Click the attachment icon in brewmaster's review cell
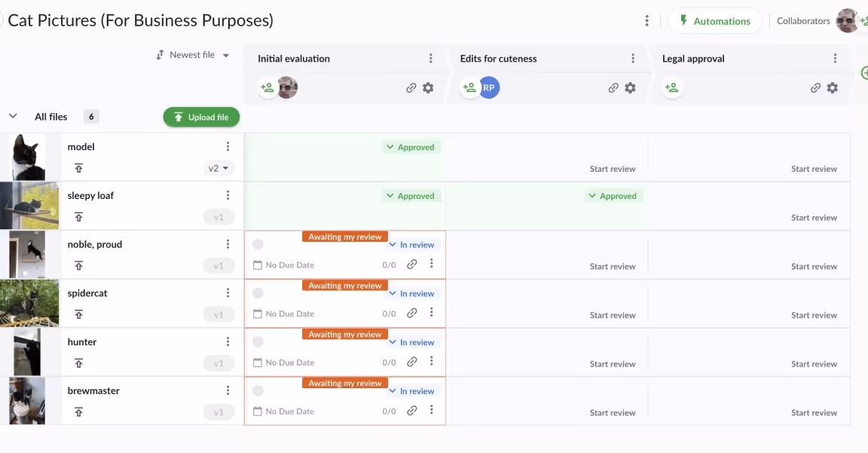Screen dimensions: 868x453 [x=411, y=410]
